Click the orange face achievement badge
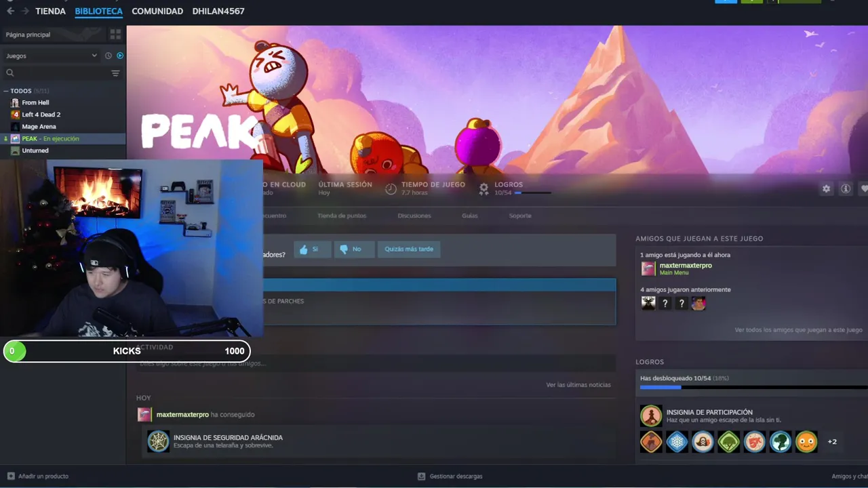868x488 pixels. (806, 442)
